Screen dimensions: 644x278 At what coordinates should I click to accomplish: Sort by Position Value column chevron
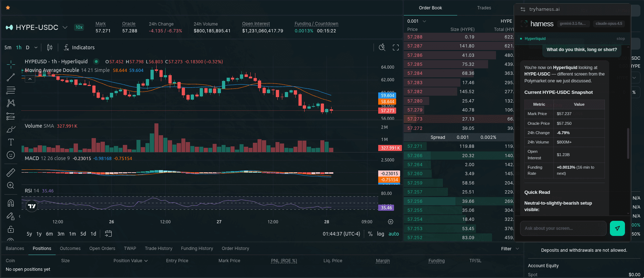click(146, 261)
